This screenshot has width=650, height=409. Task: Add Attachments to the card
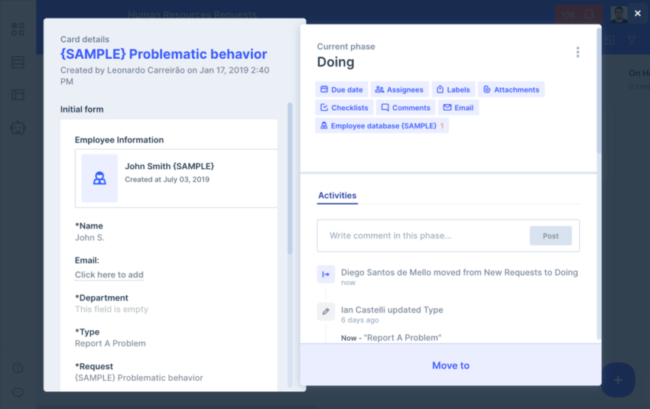(x=510, y=89)
